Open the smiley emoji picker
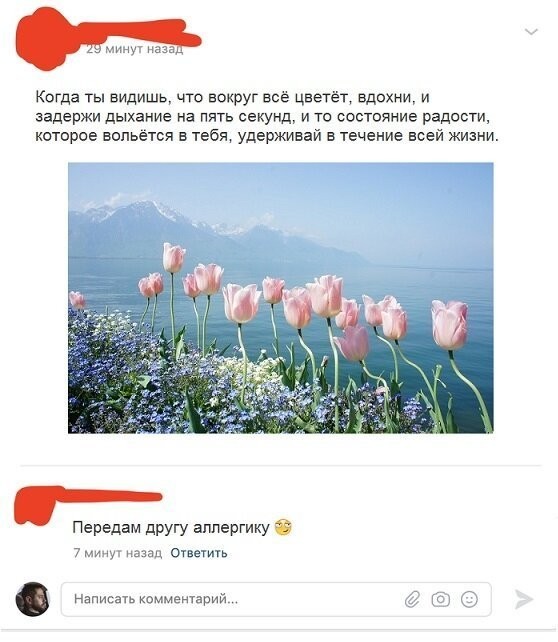The width and height of the screenshot is (558, 642). (469, 599)
